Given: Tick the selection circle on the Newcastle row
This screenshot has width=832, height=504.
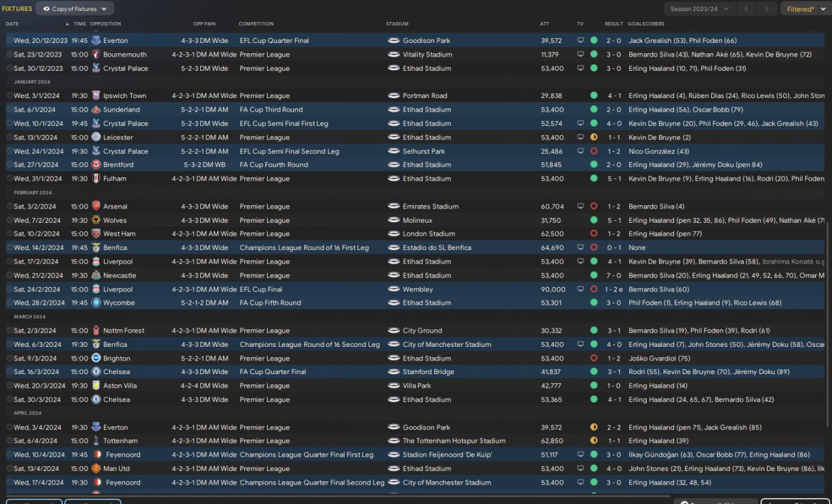Looking at the screenshot, I should click(x=9, y=275).
